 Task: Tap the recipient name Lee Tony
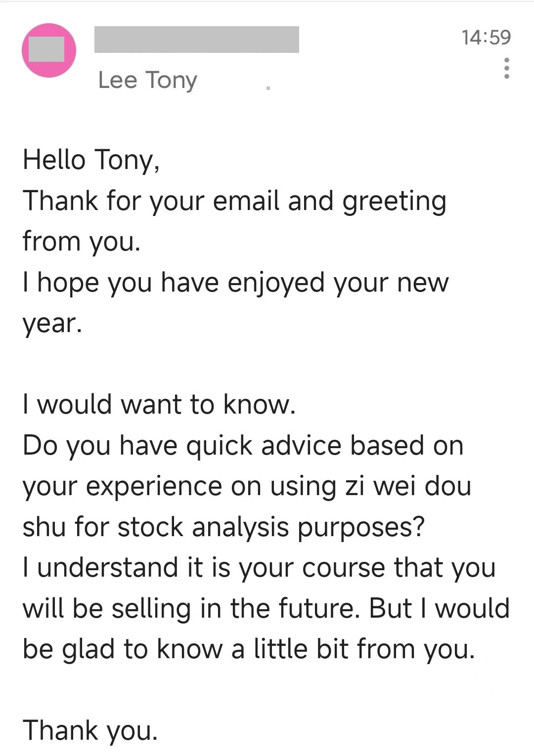pos(147,80)
